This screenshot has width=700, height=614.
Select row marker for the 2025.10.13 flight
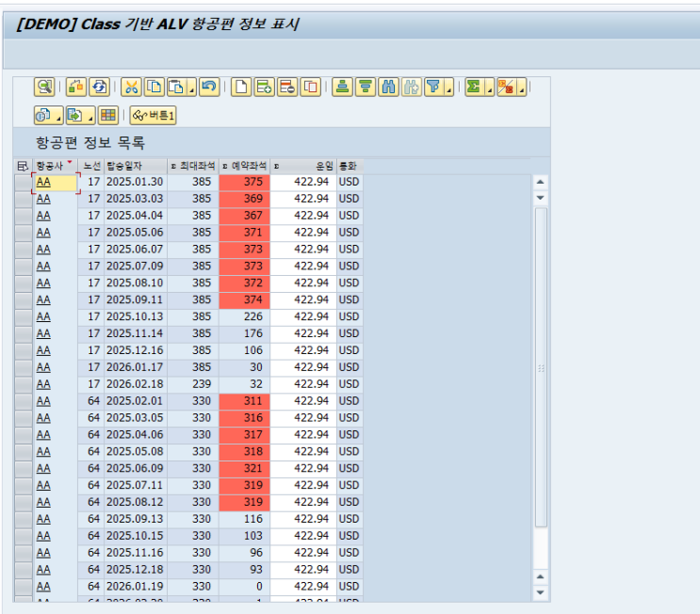(x=24, y=316)
